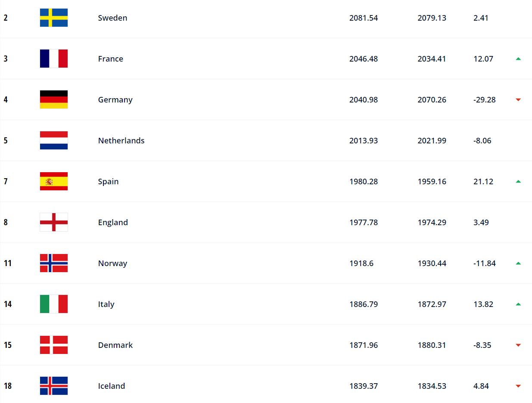
Task: Click Germany's total points 2040.98
Action: pyautogui.click(x=364, y=99)
